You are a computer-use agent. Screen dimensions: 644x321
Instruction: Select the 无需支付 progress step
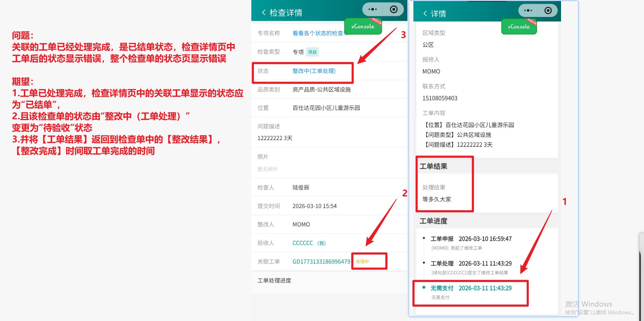tap(442, 288)
